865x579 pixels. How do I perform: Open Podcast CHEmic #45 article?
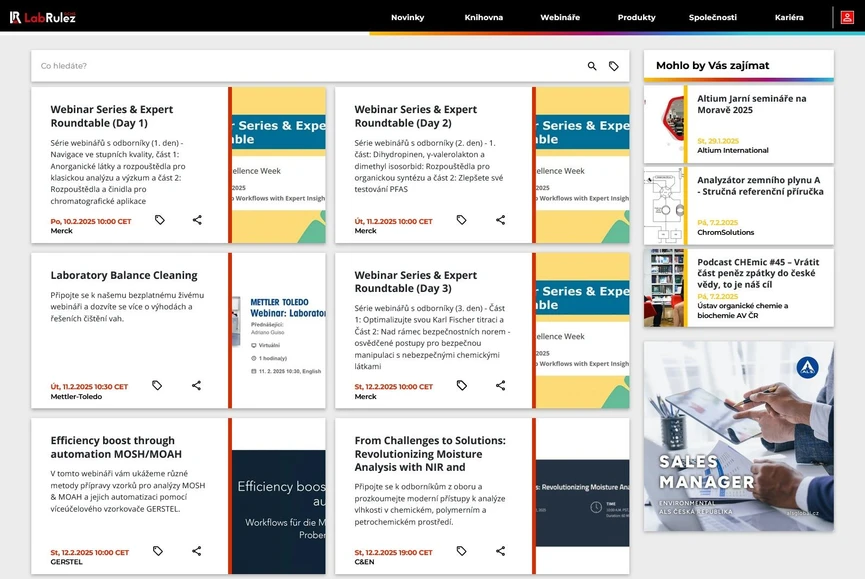[758, 270]
